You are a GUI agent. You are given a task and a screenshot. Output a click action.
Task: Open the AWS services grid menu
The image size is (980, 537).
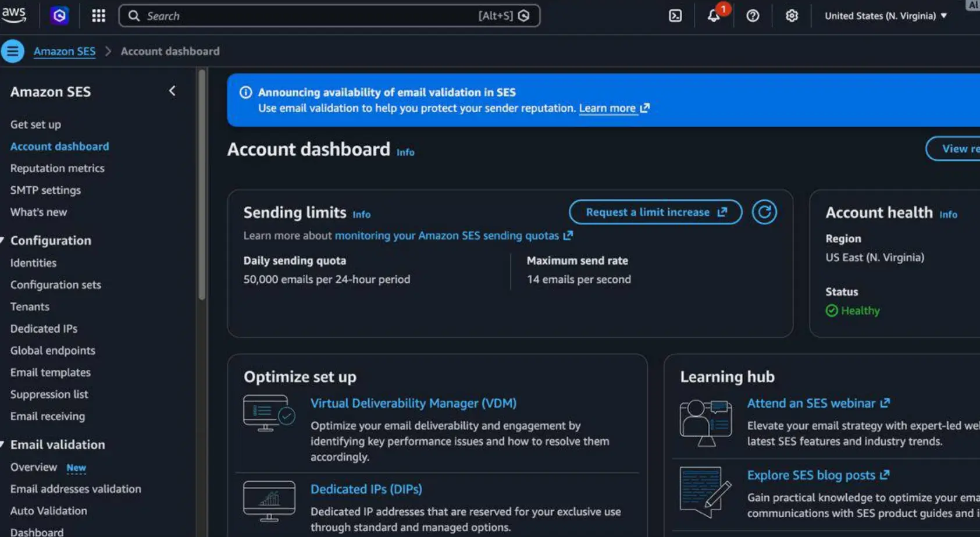click(x=98, y=16)
